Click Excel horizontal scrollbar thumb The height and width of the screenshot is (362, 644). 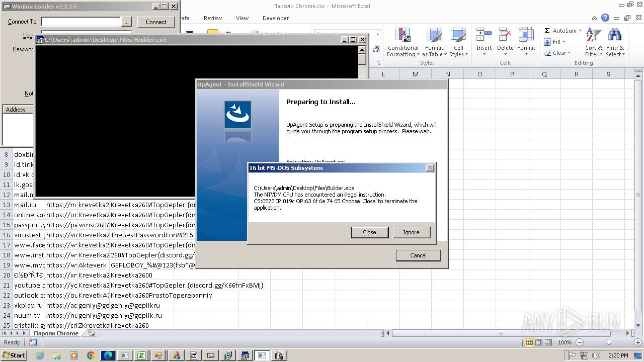click(x=501, y=333)
